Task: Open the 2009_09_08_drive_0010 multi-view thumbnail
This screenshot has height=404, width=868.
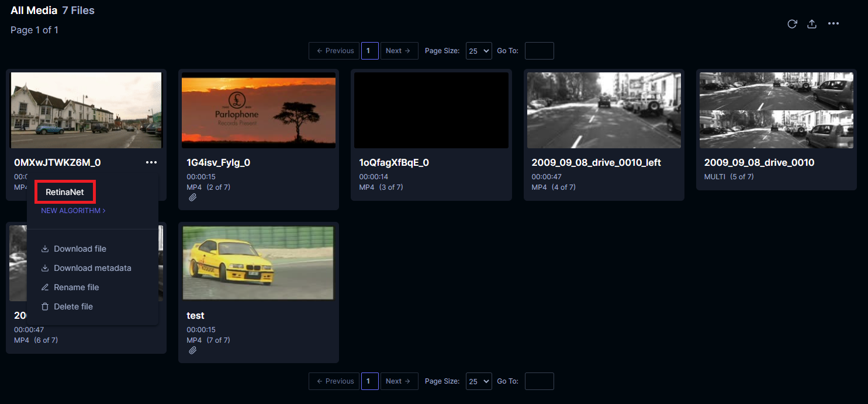Action: click(776, 110)
